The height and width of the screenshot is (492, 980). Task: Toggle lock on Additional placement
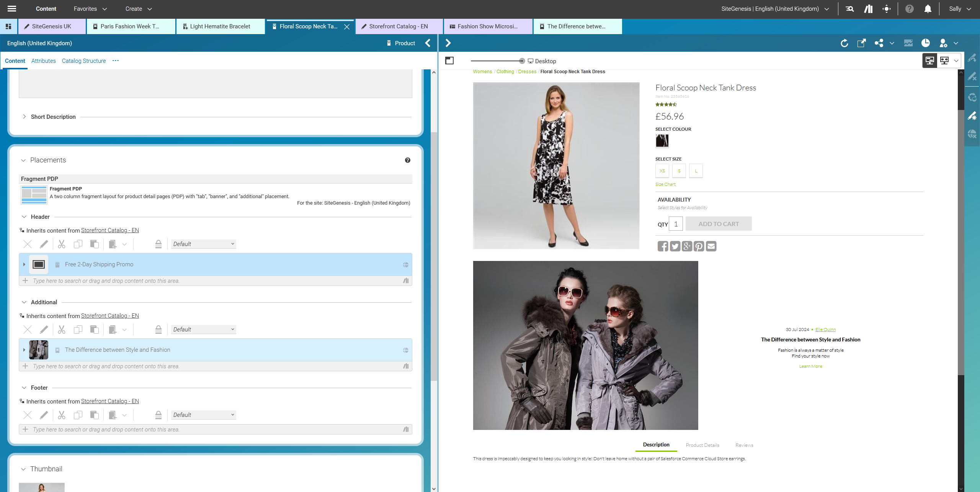(x=158, y=330)
